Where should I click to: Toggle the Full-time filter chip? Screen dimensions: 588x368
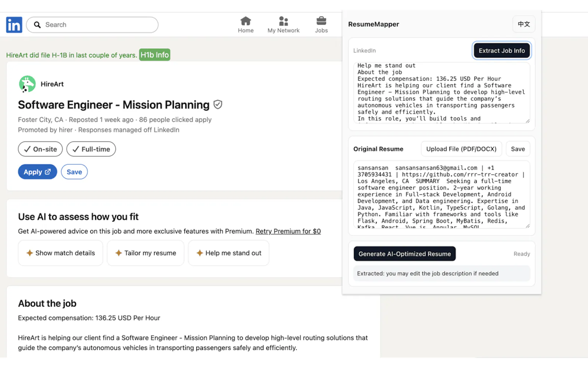pyautogui.click(x=91, y=149)
